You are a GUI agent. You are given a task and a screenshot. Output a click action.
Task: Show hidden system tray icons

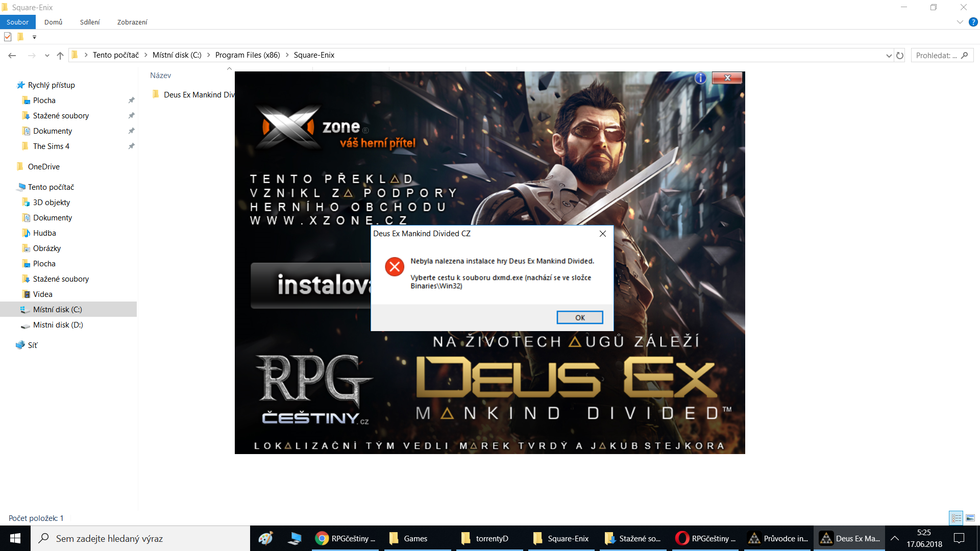click(x=895, y=538)
